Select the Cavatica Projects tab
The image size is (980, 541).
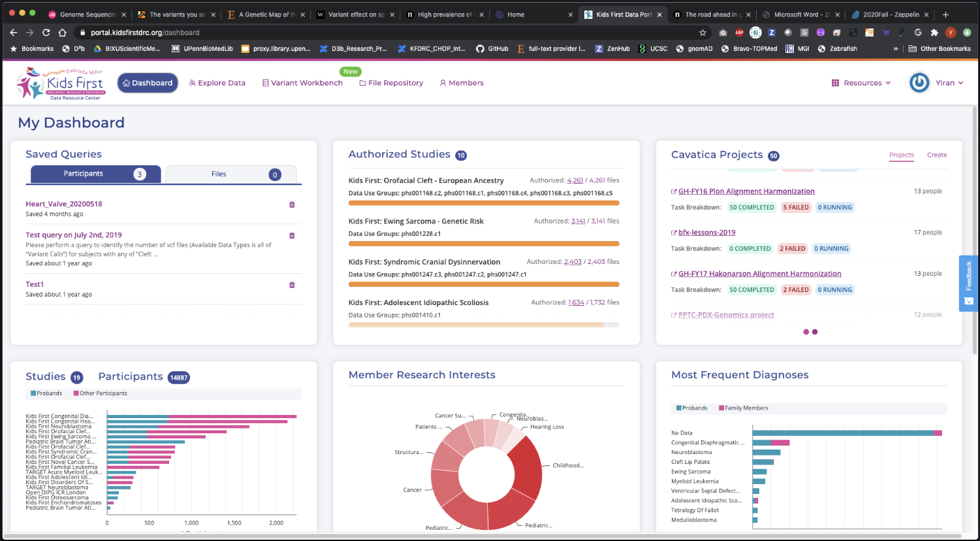click(x=902, y=155)
